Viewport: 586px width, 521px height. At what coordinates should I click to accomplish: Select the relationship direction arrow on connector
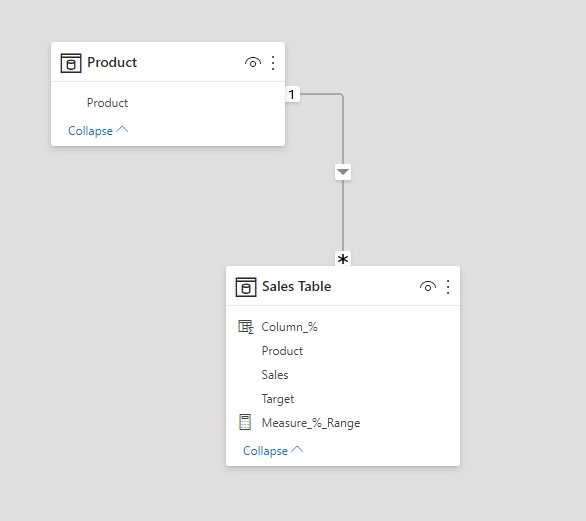(343, 172)
